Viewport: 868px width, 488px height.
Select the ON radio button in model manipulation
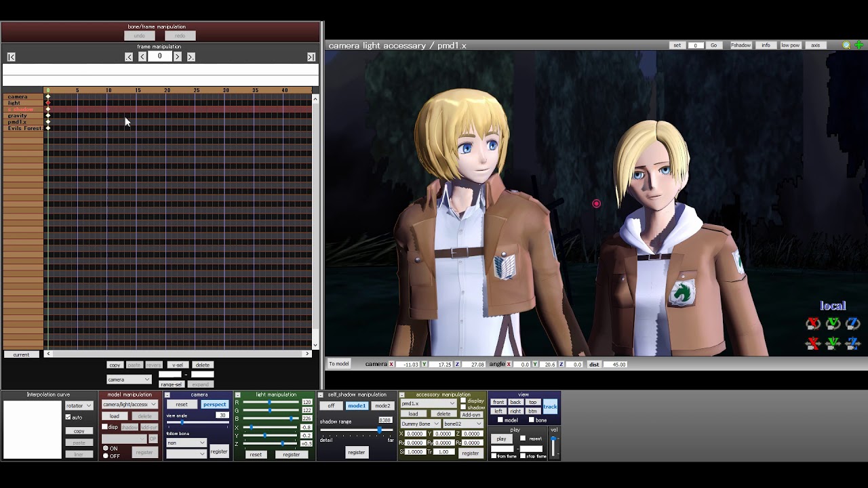(105, 449)
